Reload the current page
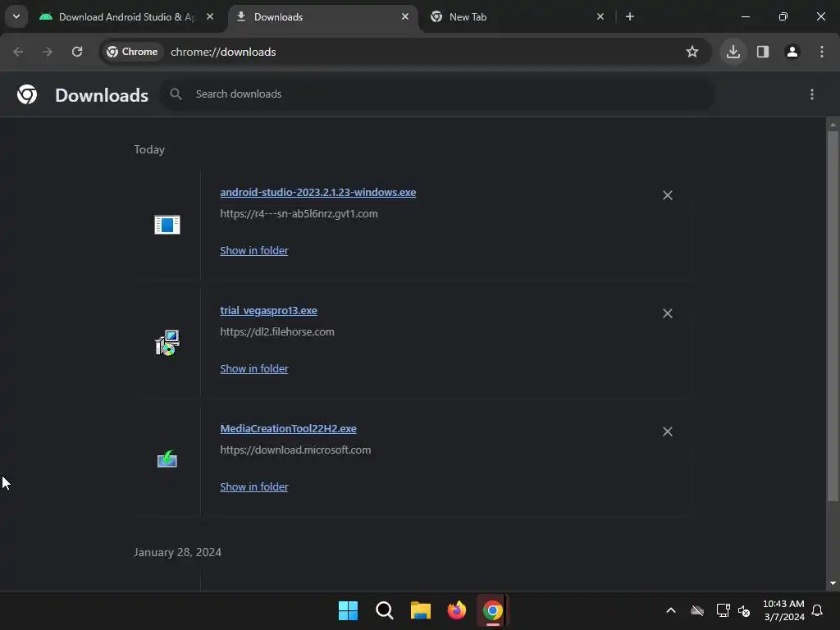Image resolution: width=840 pixels, height=630 pixels. [x=77, y=52]
